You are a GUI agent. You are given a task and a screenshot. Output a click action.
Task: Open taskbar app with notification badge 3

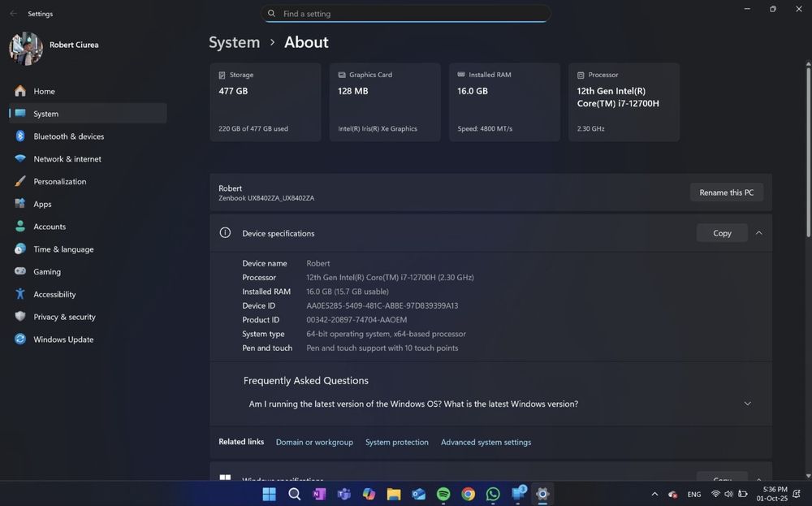pyautogui.click(x=518, y=493)
